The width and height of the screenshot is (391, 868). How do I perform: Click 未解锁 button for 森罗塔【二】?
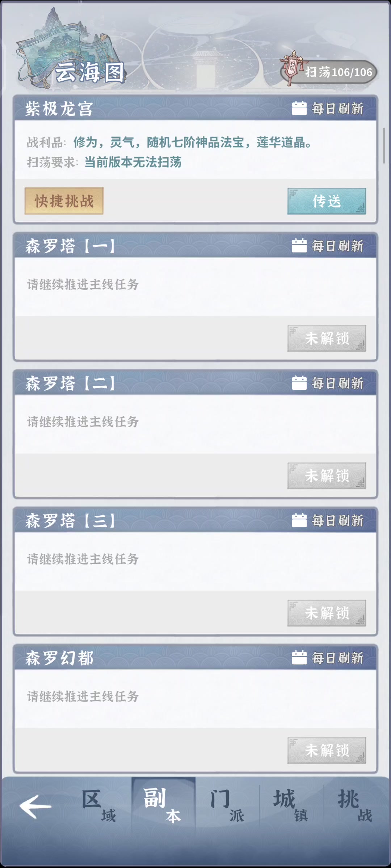(x=327, y=476)
